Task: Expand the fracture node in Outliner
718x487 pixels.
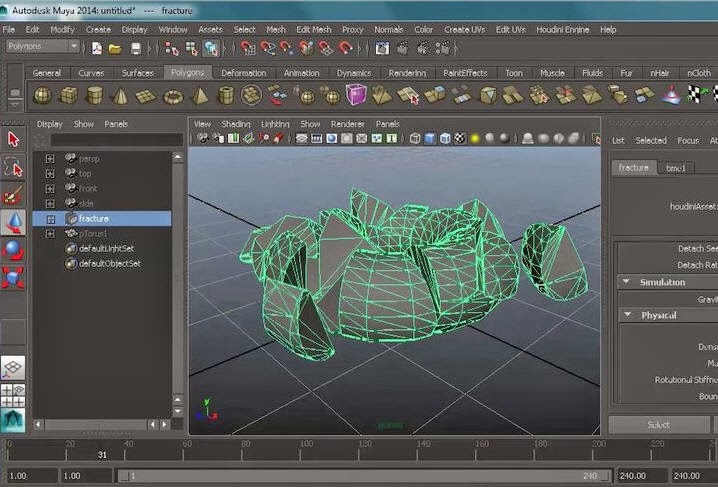Action: coord(50,219)
